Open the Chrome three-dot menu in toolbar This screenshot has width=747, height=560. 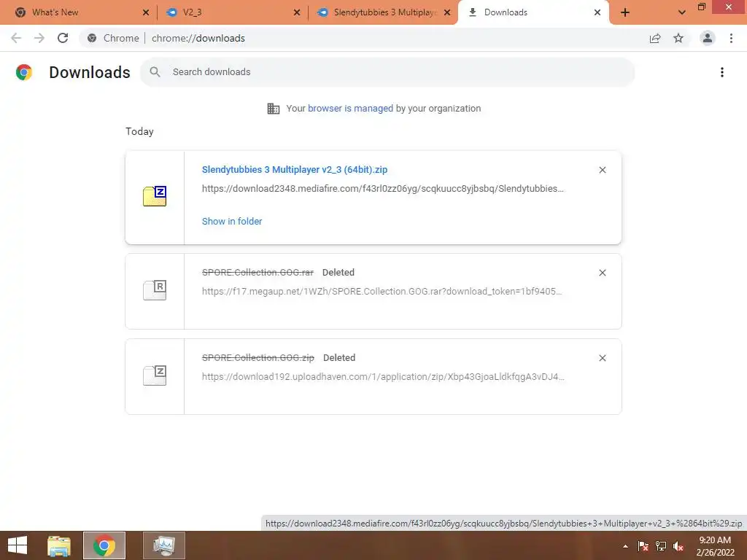tap(731, 38)
